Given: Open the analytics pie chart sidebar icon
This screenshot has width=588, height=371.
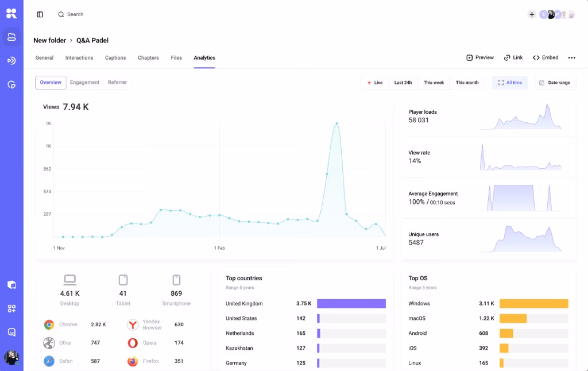Looking at the screenshot, I should (x=11, y=84).
